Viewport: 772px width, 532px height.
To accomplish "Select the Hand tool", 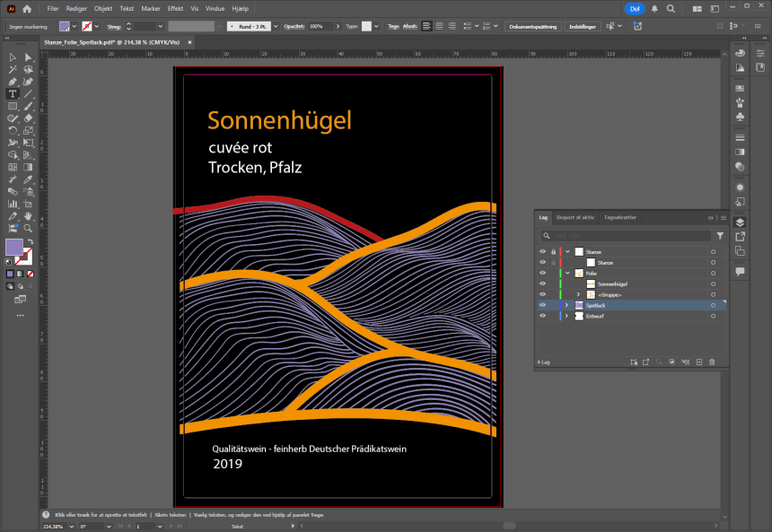I will pos(29,216).
